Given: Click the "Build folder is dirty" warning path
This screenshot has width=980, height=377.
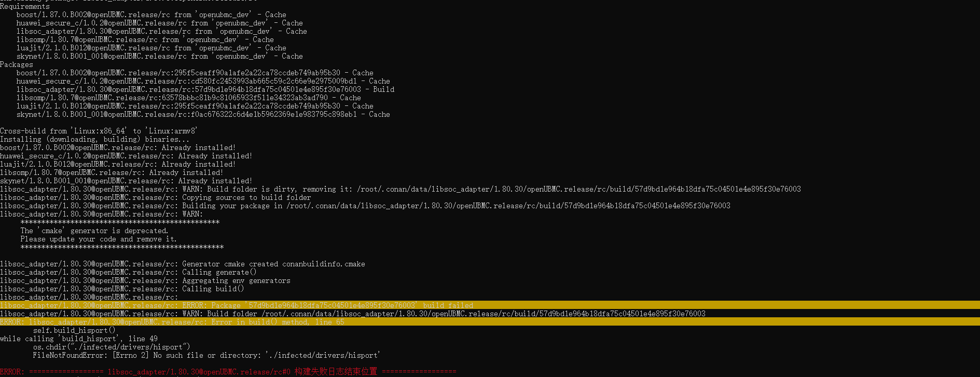Looking at the screenshot, I should tap(578, 190).
